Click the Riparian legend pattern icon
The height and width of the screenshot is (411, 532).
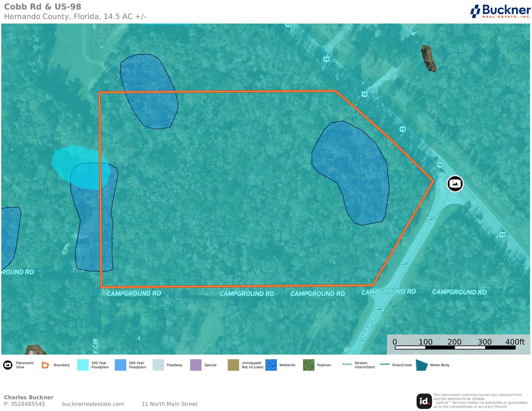tap(309, 365)
